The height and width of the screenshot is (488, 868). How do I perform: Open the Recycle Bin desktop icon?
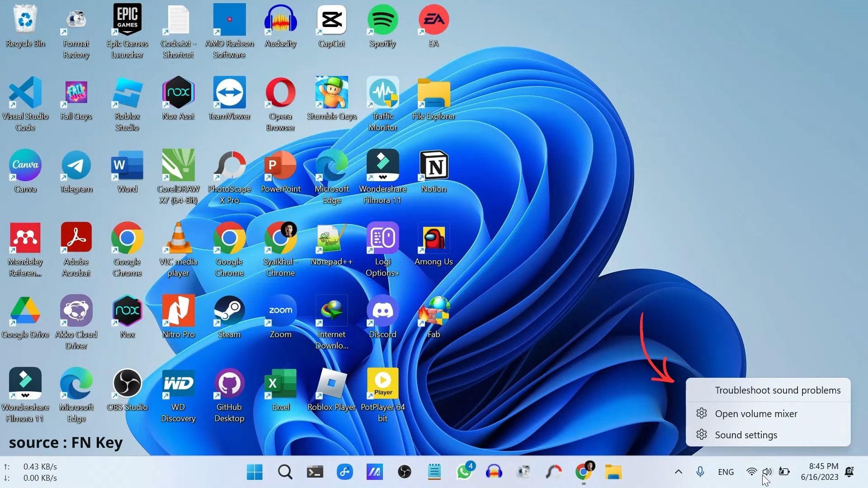(25, 26)
